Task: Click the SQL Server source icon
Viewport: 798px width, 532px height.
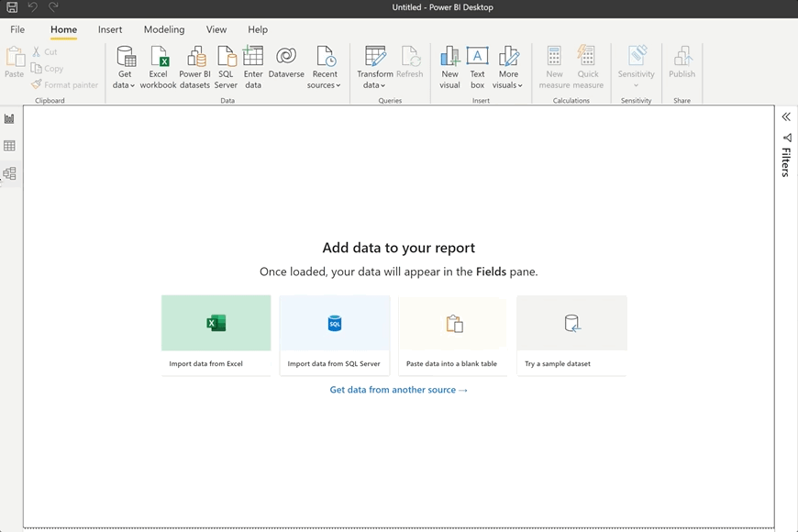Action: [227, 56]
